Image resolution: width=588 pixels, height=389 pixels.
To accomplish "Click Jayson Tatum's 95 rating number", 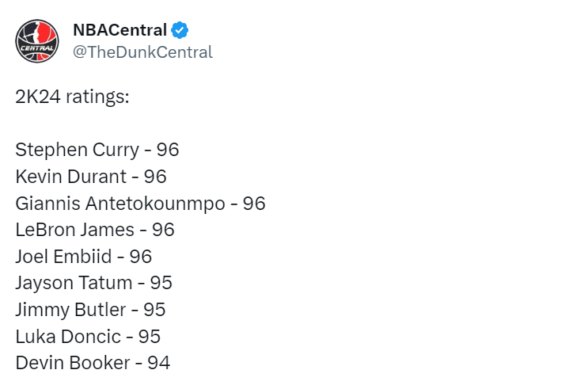I will [161, 283].
